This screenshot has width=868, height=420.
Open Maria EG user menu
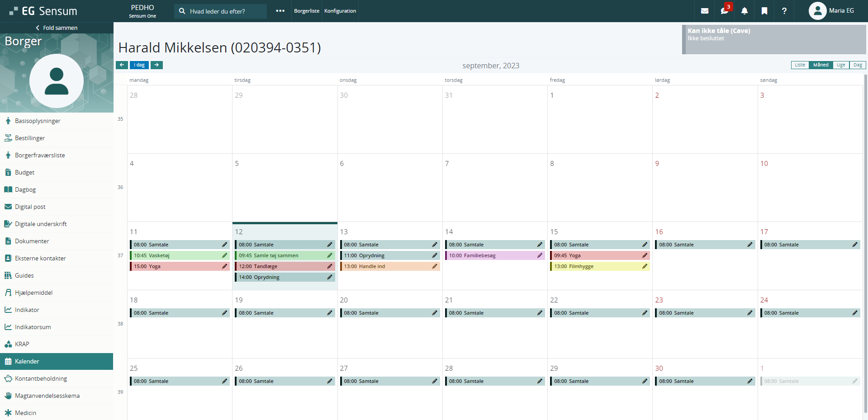(x=831, y=11)
